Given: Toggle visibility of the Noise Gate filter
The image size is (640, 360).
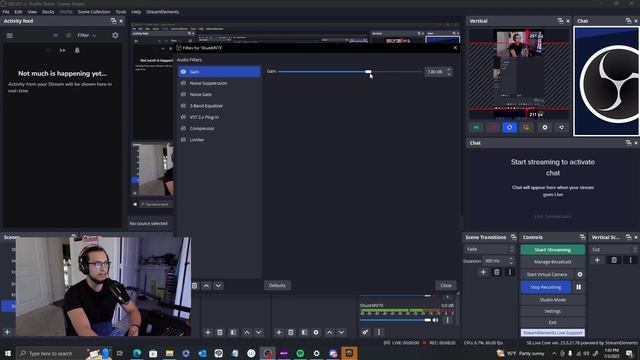Looking at the screenshot, I should (183, 94).
